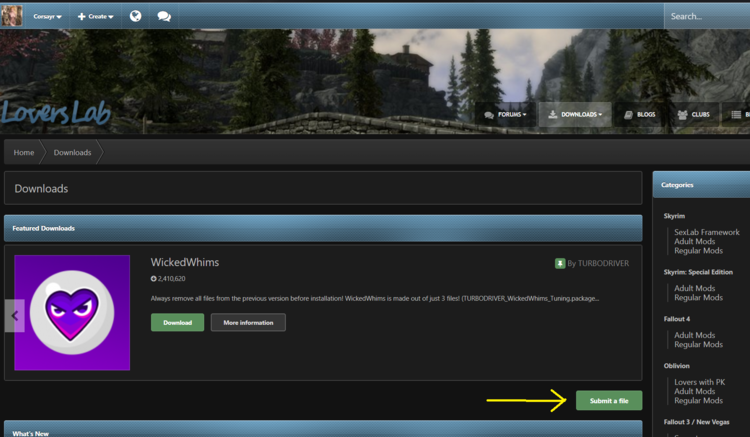Open Special Edition Regular Mods

point(698,297)
